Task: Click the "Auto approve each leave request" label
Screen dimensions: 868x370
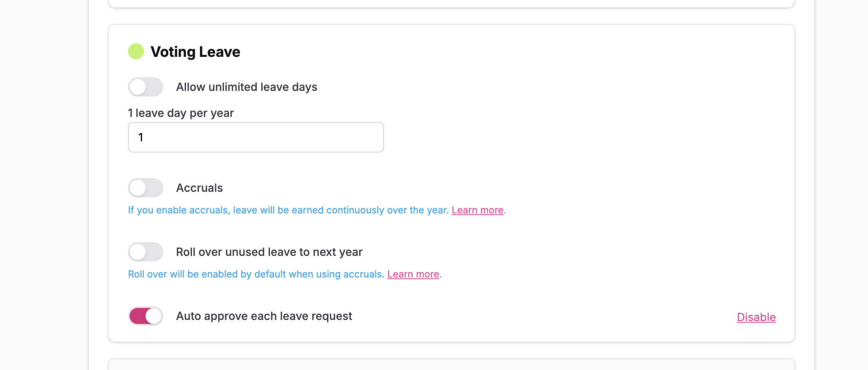Action: 264,316
